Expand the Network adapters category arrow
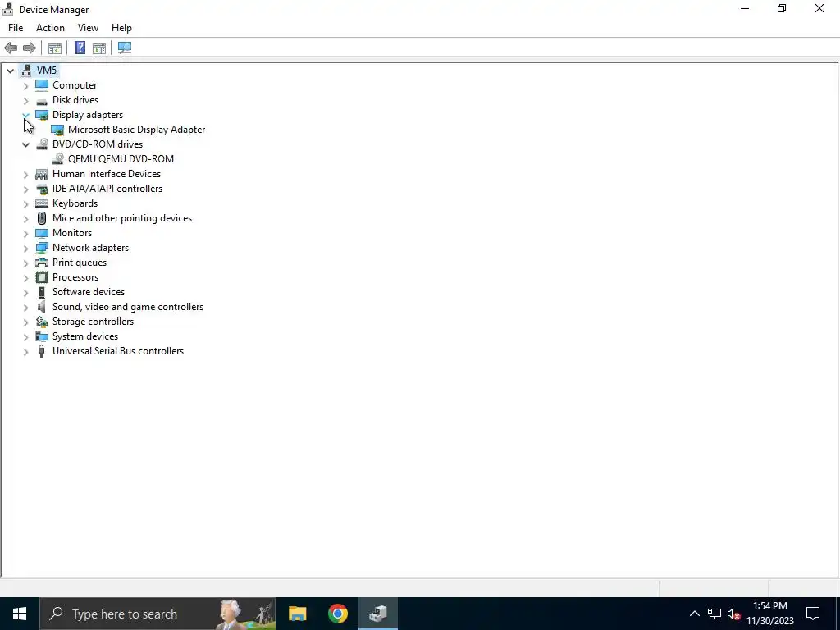Image resolution: width=840 pixels, height=630 pixels. click(25, 248)
